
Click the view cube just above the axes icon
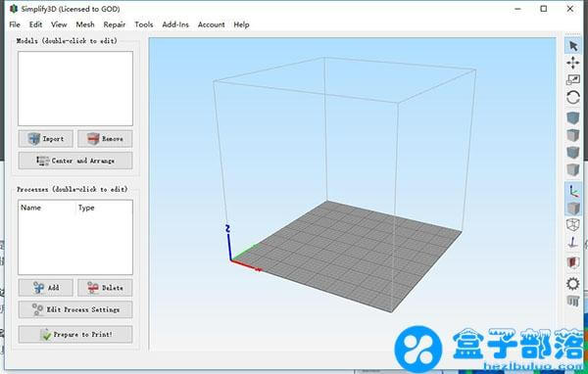point(572,169)
